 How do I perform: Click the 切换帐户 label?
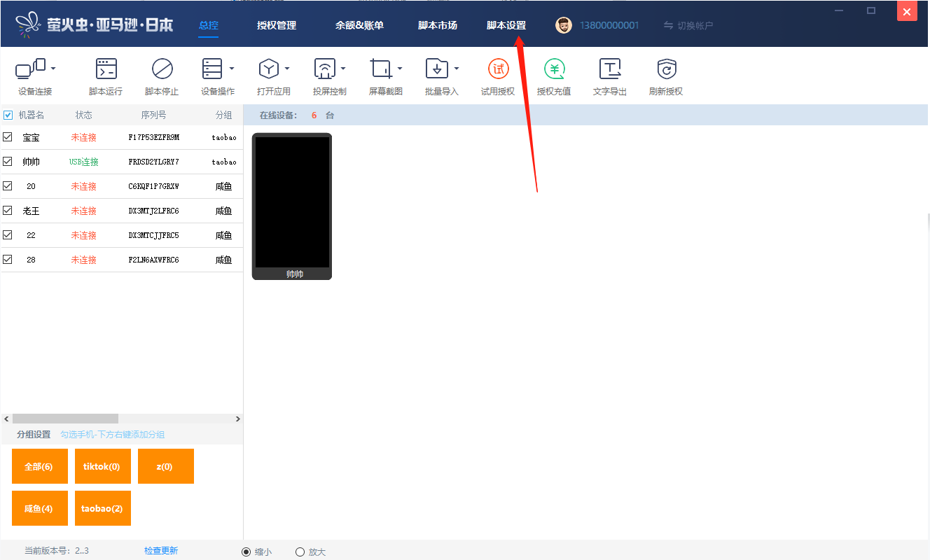coord(695,25)
